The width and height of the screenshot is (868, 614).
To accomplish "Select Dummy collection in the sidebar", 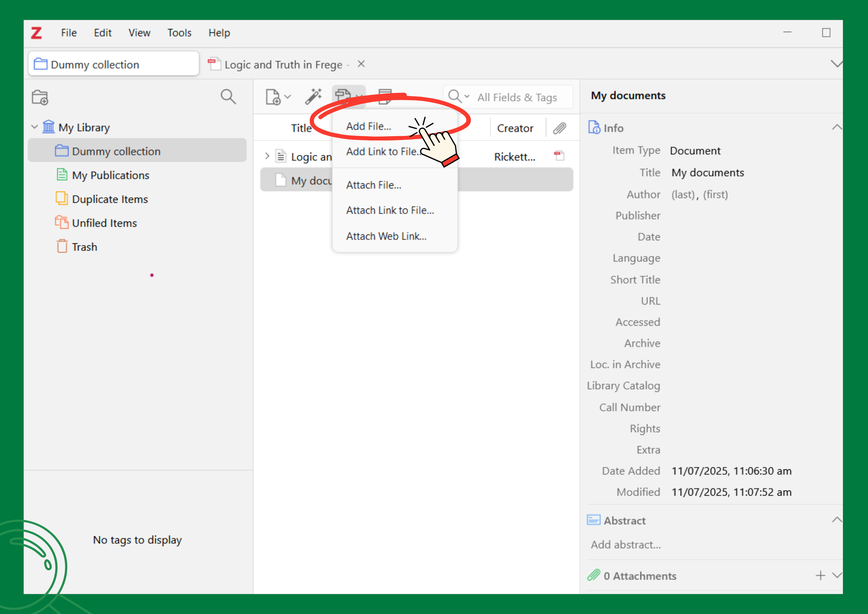I will tap(137, 151).
